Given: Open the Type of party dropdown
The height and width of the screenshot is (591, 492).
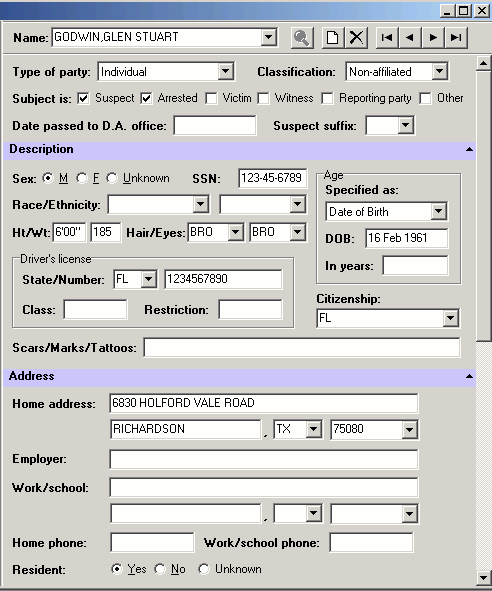Looking at the screenshot, I should coord(225,72).
